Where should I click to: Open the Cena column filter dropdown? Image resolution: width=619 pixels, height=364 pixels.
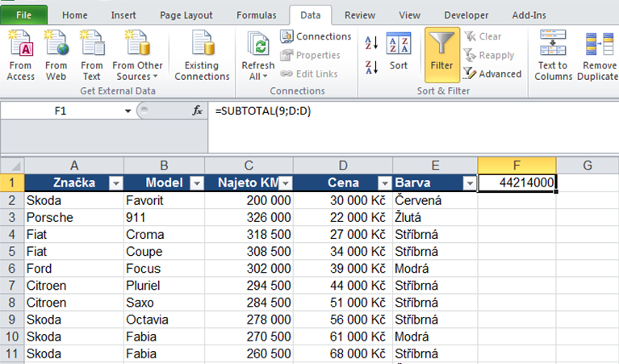[384, 183]
